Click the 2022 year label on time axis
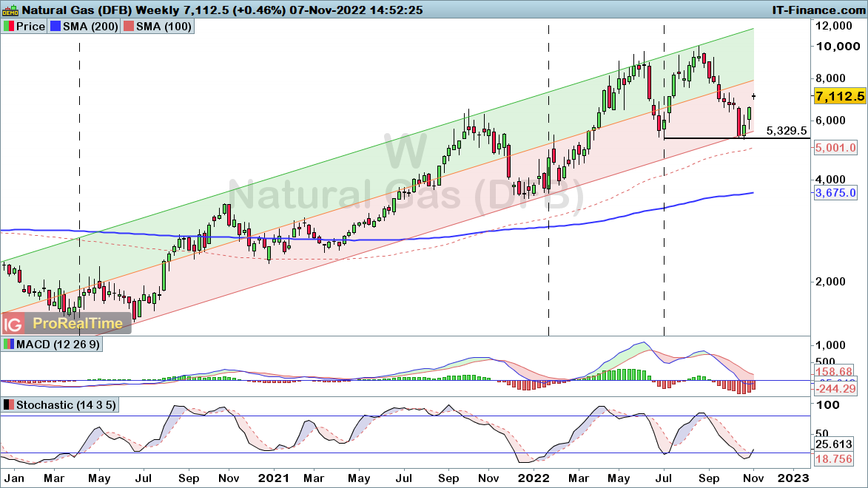Image resolution: width=868 pixels, height=488 pixels. click(533, 478)
